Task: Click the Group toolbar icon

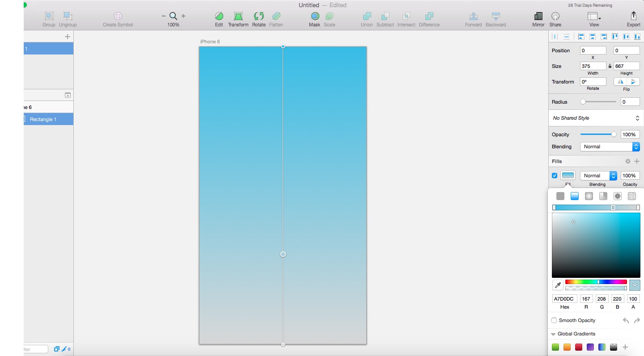Action: tap(49, 17)
